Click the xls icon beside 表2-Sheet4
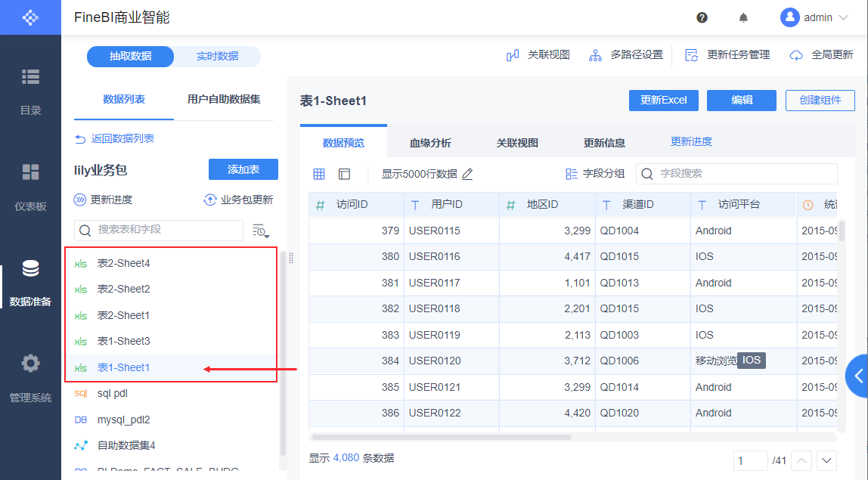The image size is (868, 480). point(81,264)
